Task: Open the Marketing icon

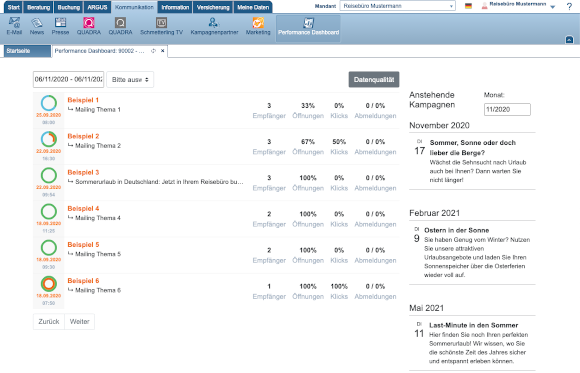Action: [x=258, y=26]
